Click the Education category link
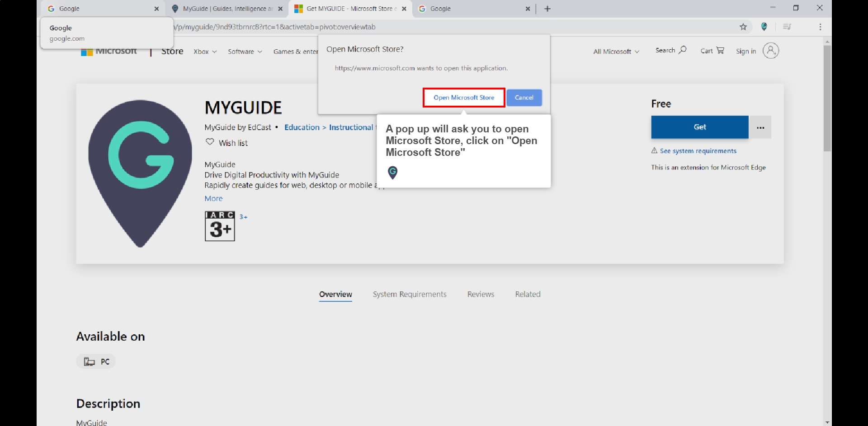 click(302, 127)
